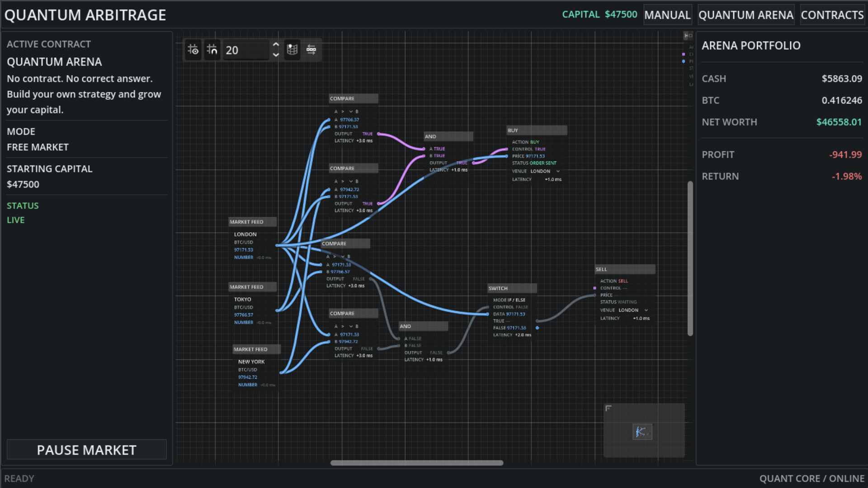The image size is (868, 488).
Task: Click the minimap corner collapse icon
Action: 609,408
